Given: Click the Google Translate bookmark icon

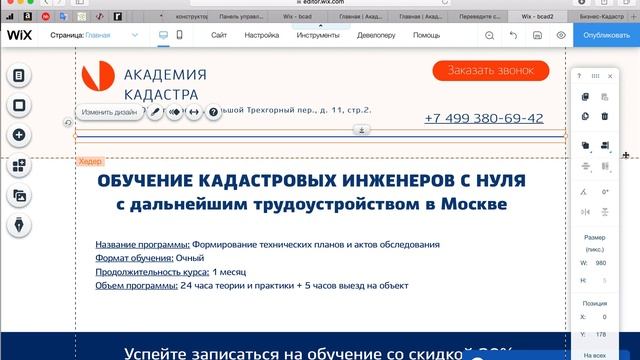Looking at the screenshot, I should click(x=63, y=16).
